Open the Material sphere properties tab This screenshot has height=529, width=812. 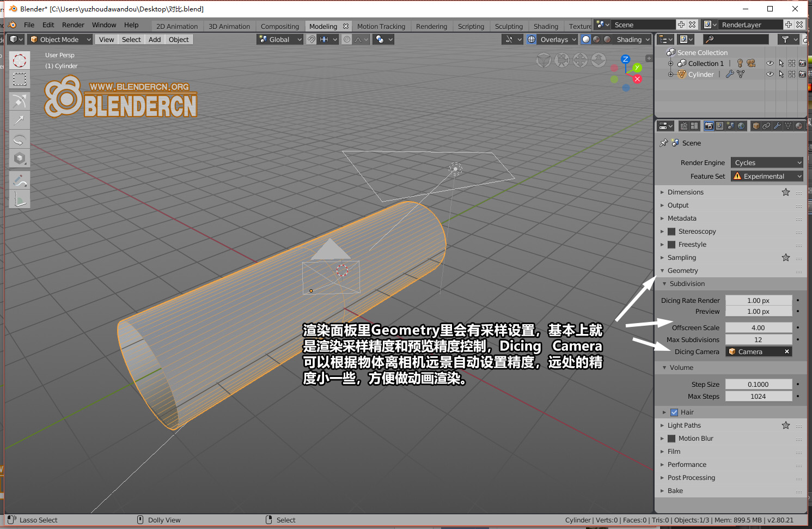coord(799,126)
